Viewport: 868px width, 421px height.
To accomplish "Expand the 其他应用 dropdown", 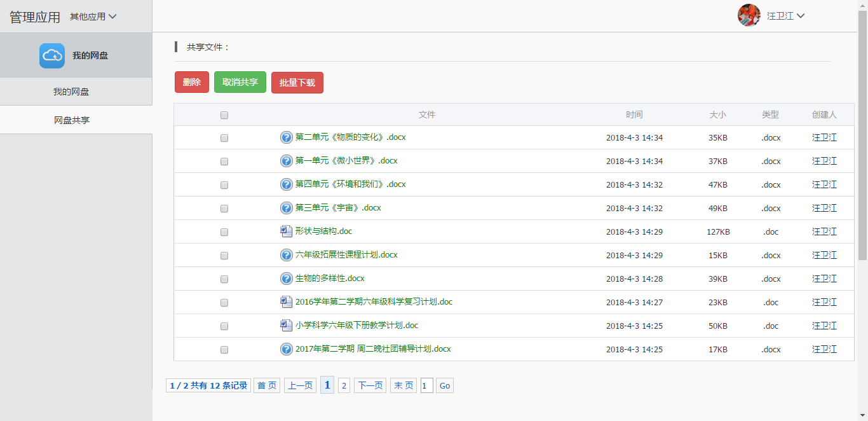I will pos(93,17).
